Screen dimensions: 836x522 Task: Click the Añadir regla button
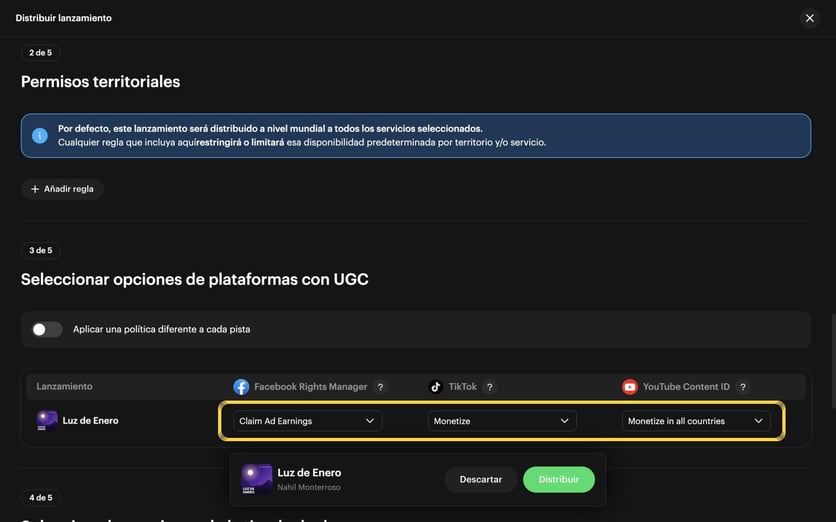coord(62,189)
